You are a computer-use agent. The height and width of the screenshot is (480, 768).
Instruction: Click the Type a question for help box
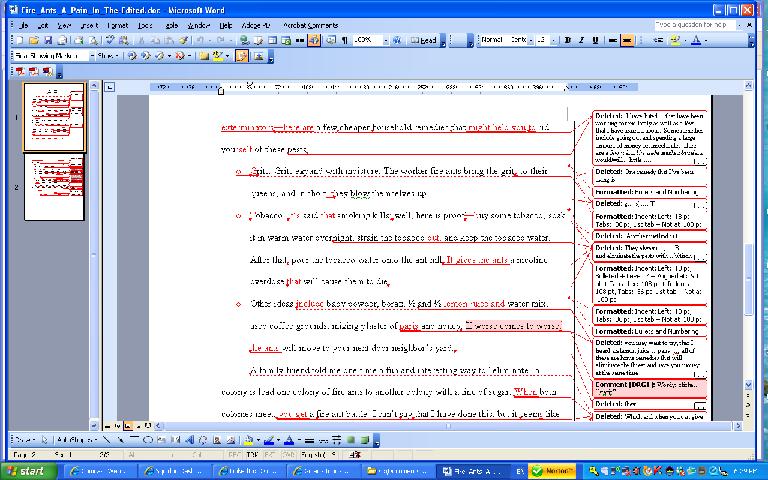pyautogui.click(x=695, y=24)
